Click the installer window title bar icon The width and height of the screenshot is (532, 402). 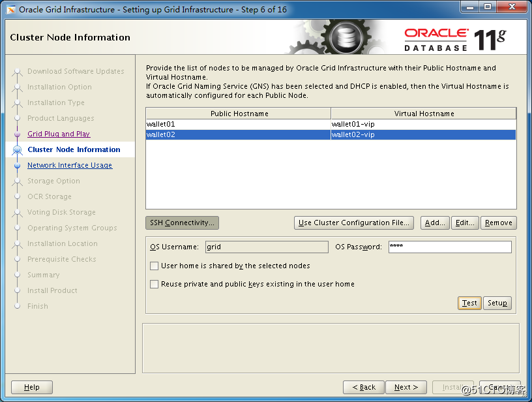point(11,10)
